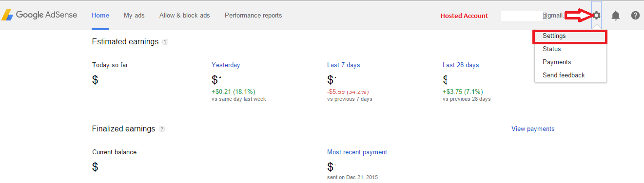
Task: Select Settings in the gear dropdown
Action: click(570, 36)
